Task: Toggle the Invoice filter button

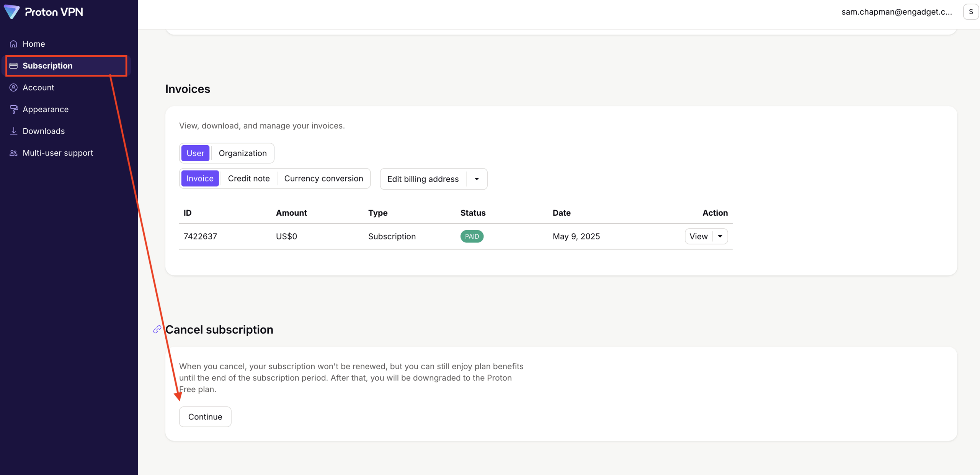Action: [x=200, y=178]
